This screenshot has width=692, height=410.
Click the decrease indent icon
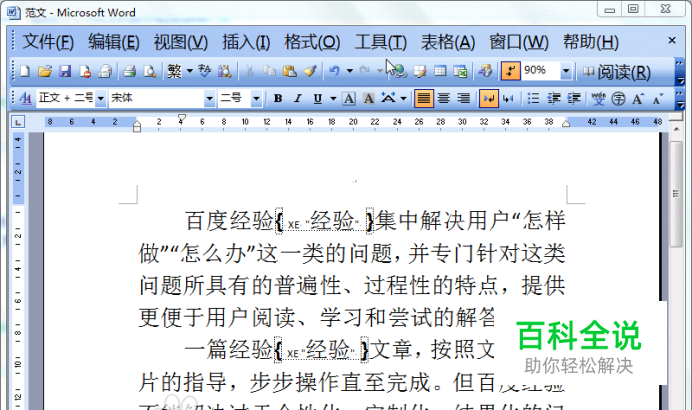(553, 98)
